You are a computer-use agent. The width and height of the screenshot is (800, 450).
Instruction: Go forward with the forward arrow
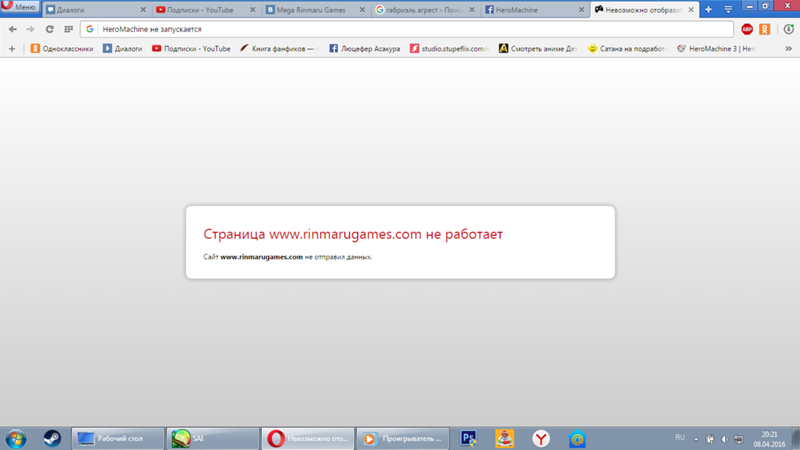tap(31, 29)
